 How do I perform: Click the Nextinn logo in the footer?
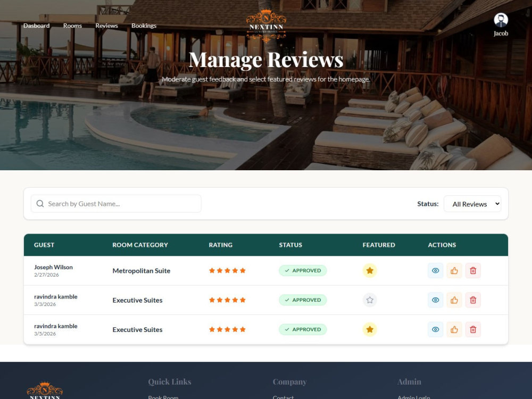coord(45,390)
